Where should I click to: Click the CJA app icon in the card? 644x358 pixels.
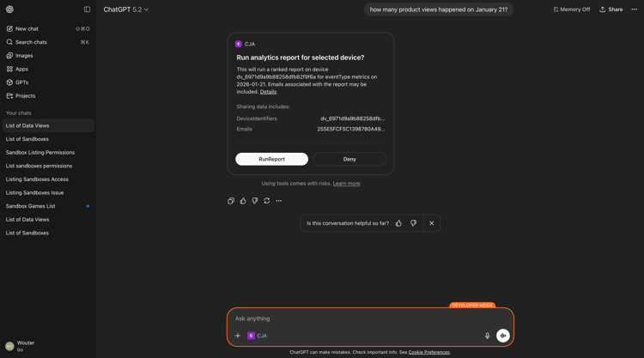tap(238, 44)
